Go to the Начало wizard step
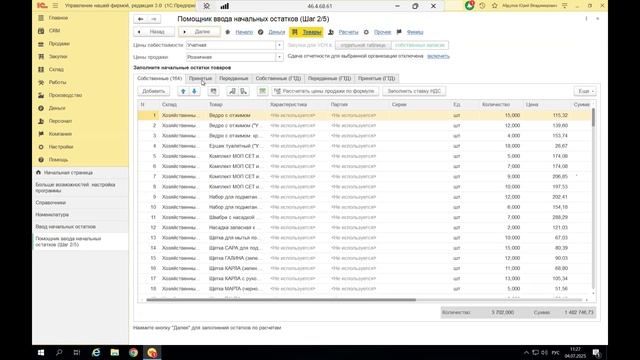 point(244,32)
